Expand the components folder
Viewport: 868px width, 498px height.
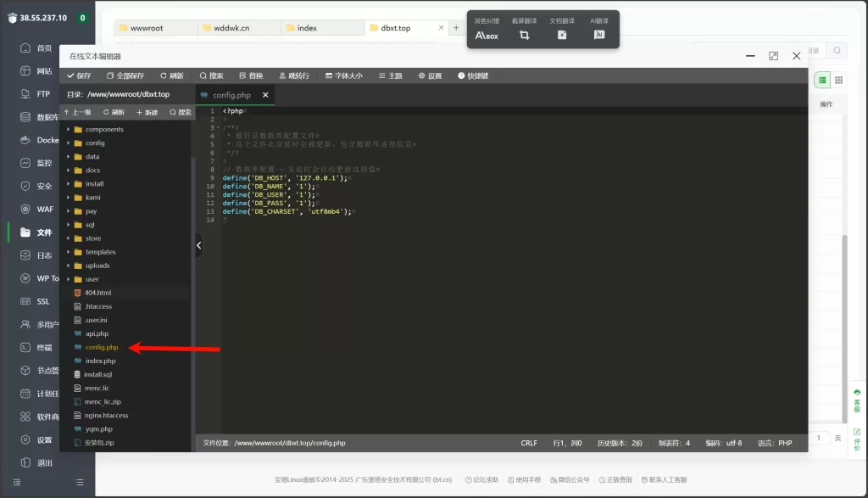coord(68,130)
